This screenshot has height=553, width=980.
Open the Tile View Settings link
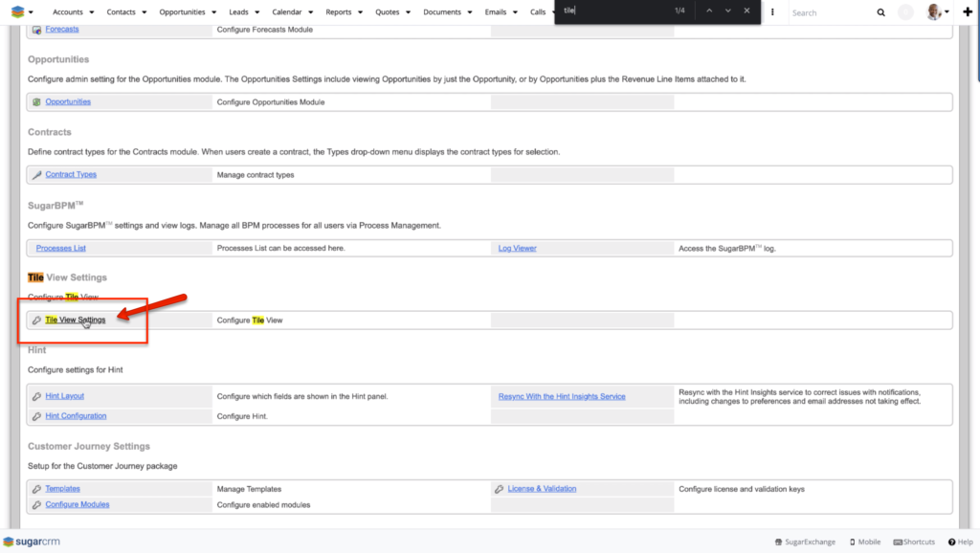pyautogui.click(x=75, y=320)
